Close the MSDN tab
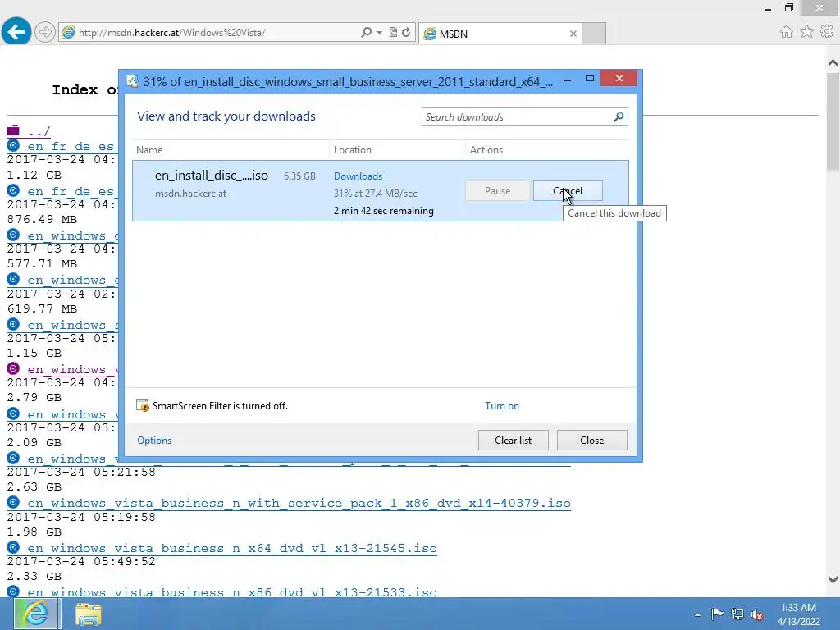 (573, 34)
